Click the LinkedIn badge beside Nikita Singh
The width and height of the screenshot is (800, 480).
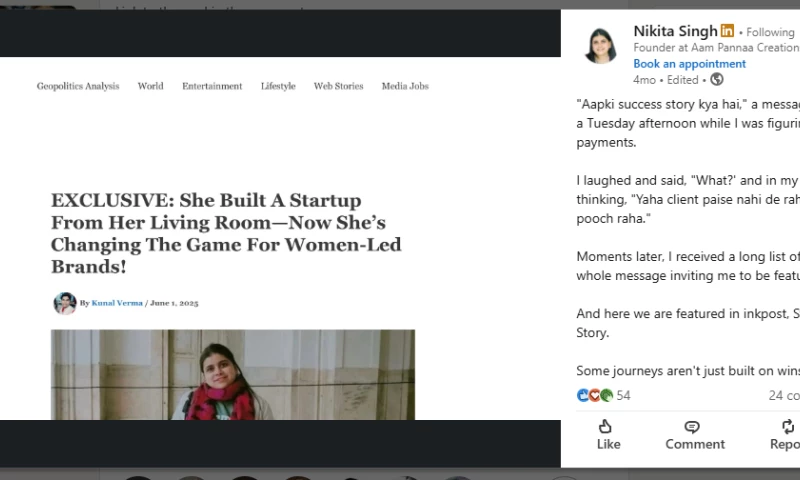[x=727, y=32]
